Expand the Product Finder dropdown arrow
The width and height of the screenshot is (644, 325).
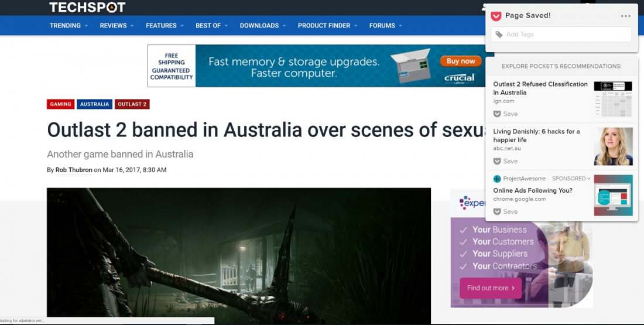[x=356, y=26]
